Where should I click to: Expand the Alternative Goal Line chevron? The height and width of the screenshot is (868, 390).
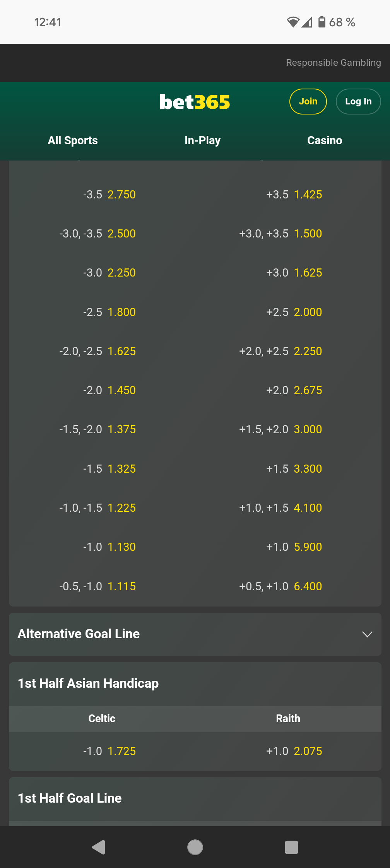pyautogui.click(x=367, y=634)
